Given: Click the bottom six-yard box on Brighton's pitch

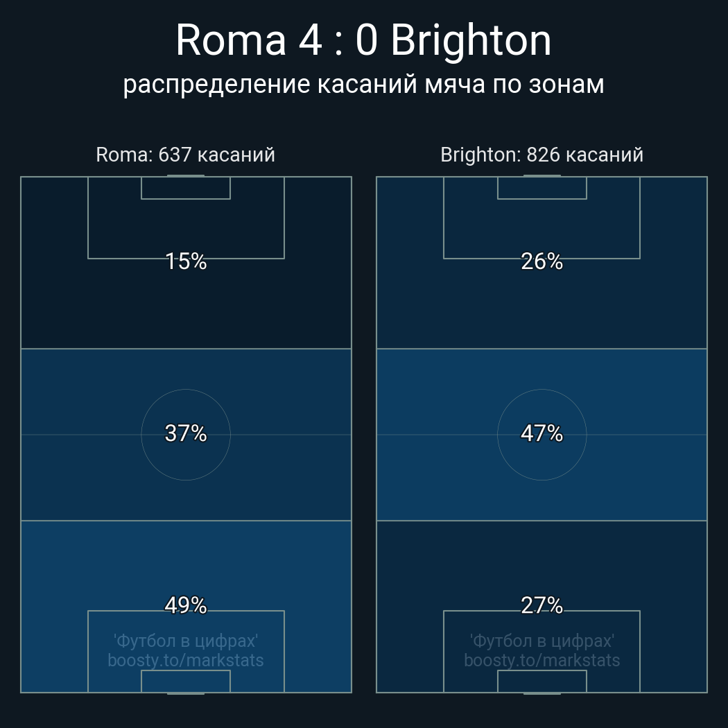Looking at the screenshot, I should [x=541, y=682].
